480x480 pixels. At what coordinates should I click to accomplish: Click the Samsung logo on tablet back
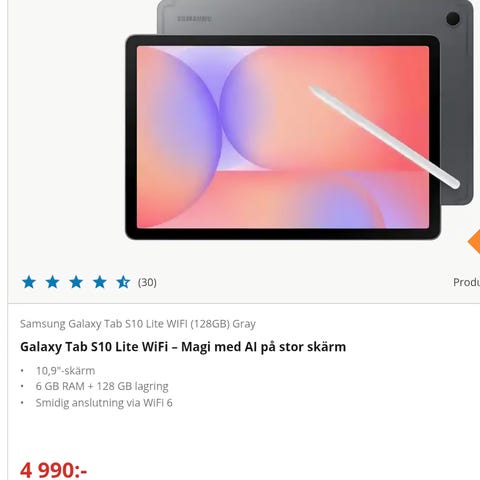[x=194, y=19]
